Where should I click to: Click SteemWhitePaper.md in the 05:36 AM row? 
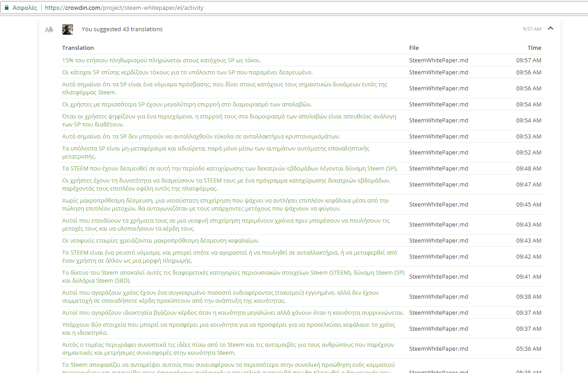[x=439, y=349]
